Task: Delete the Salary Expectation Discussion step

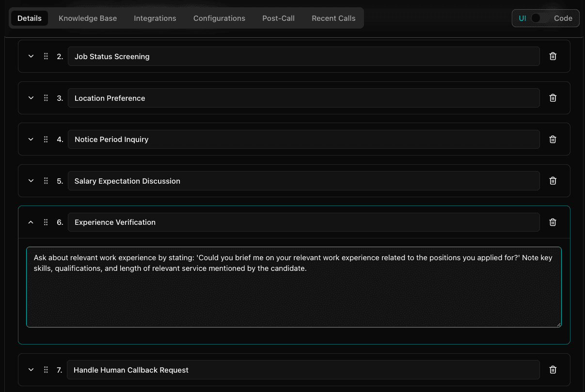Action: click(x=553, y=181)
